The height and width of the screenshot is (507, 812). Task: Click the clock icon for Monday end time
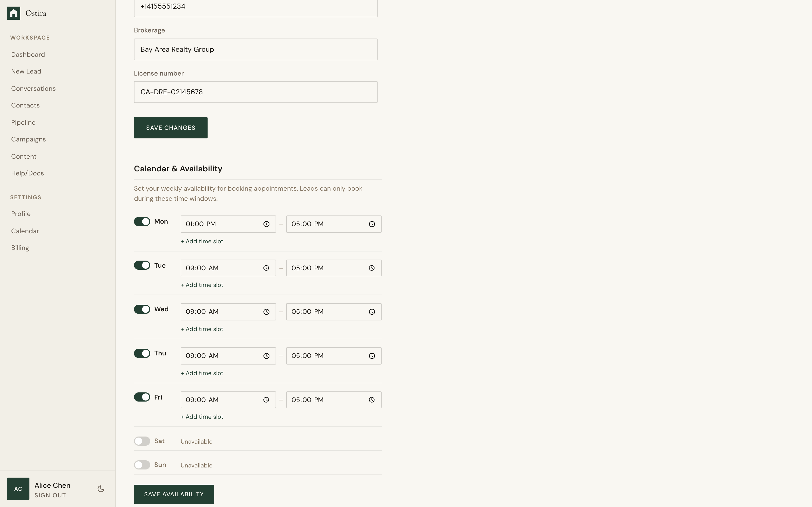[x=372, y=224]
